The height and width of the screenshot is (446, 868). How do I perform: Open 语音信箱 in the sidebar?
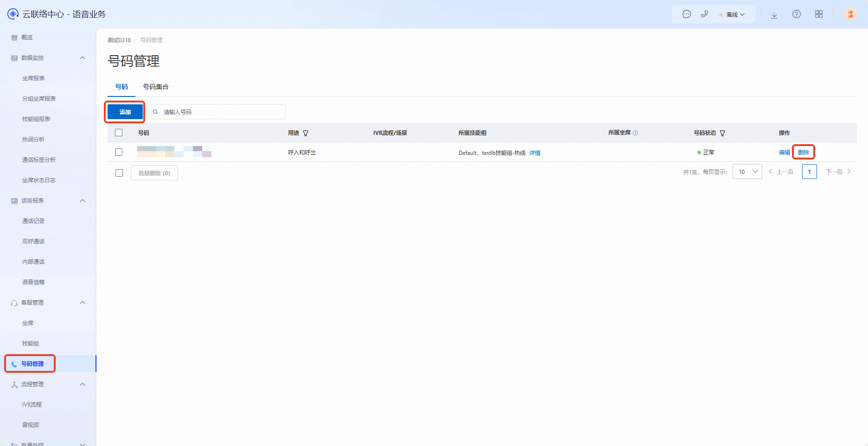[33, 282]
